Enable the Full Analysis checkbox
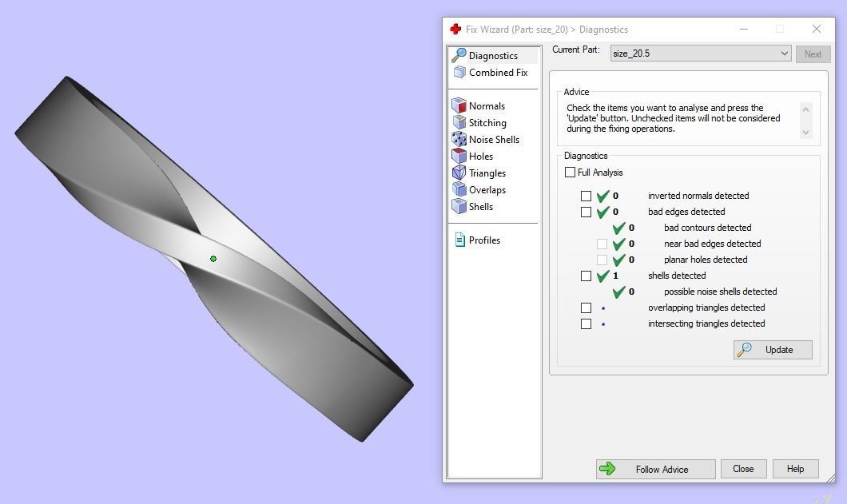Viewport: 847px width, 504px height. point(570,173)
